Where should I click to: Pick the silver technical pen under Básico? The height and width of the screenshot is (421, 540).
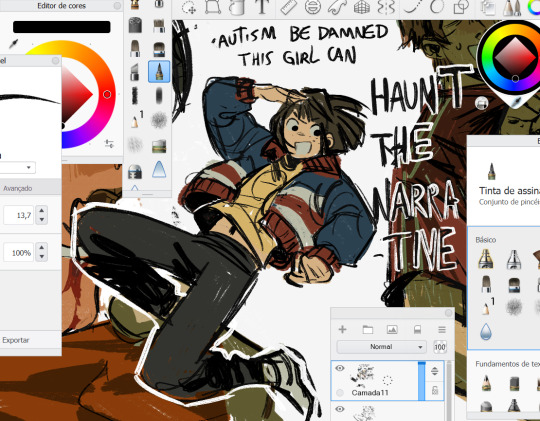[513, 259]
